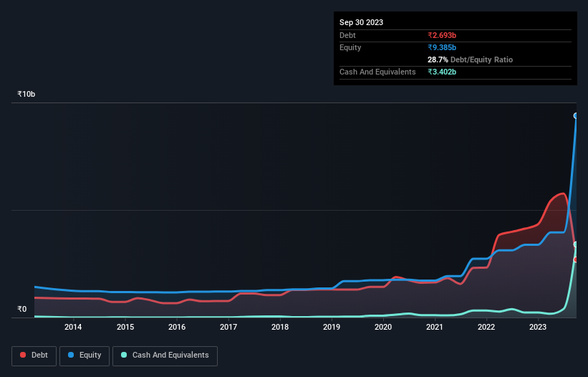This screenshot has width=588, height=377.
Task: Click the Cash And Equivalents end data point marker
Action: pos(576,244)
